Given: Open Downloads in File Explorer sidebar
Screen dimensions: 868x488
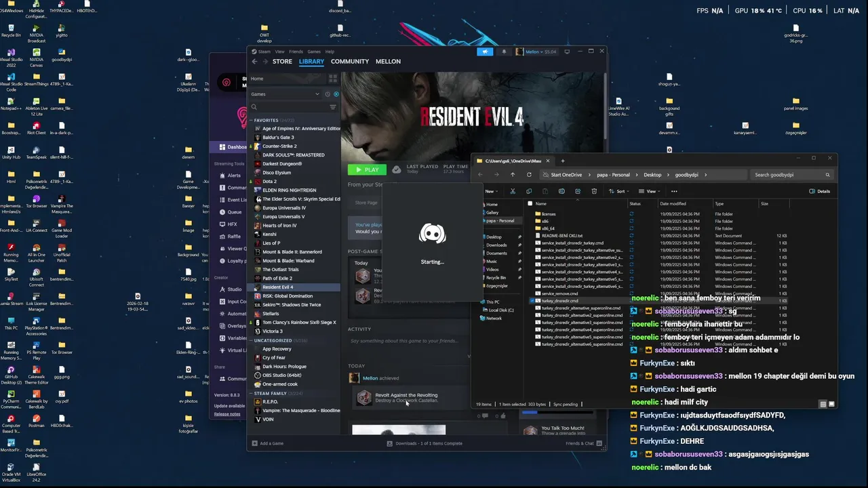Looking at the screenshot, I should pos(496,245).
